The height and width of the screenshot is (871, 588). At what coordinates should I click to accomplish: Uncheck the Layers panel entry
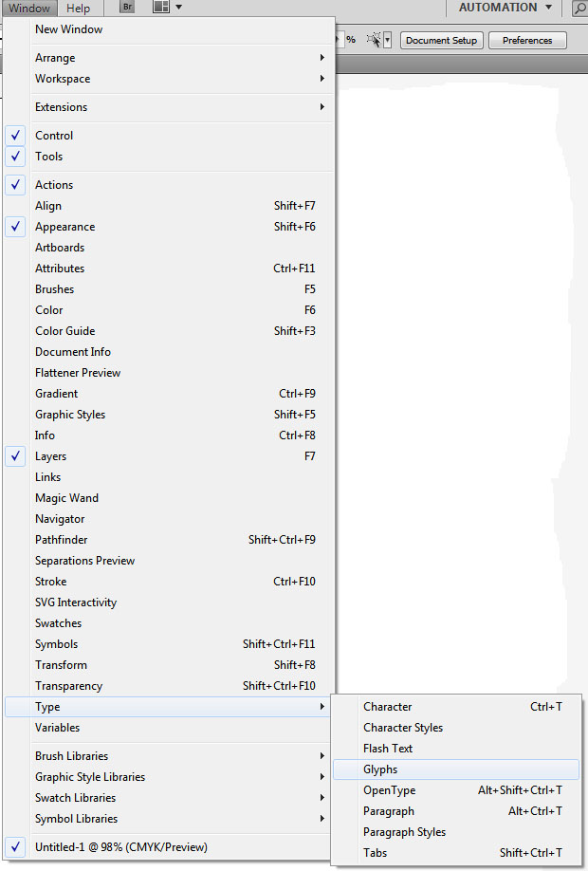(x=51, y=456)
